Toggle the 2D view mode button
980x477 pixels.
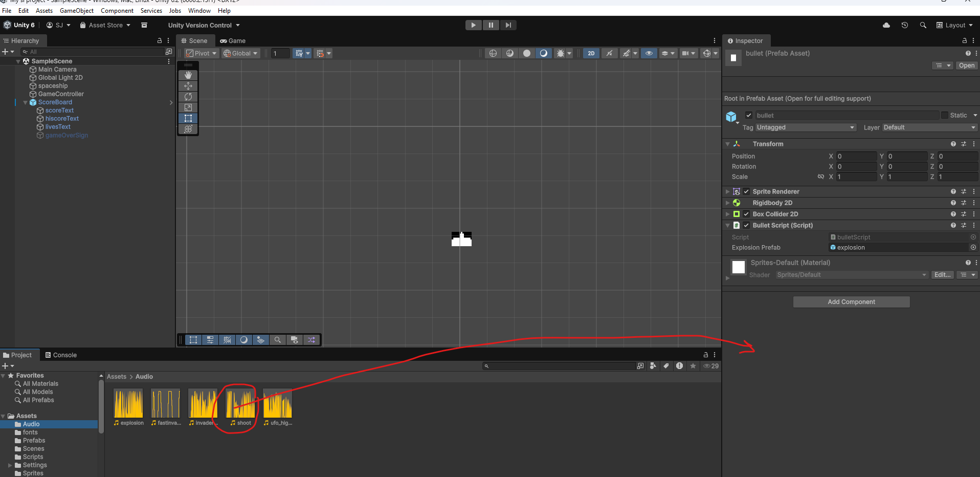(591, 53)
